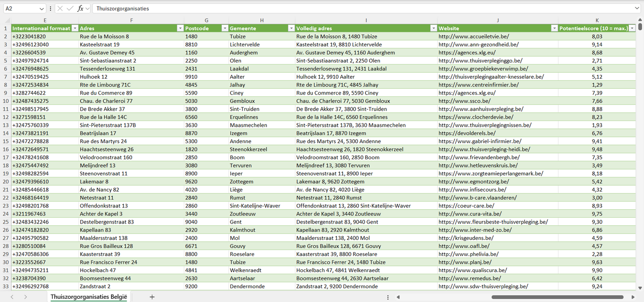This screenshot has width=644, height=302.
Task: Open the http://www.accueiletvie.be/ link
Action: [x=473, y=37]
